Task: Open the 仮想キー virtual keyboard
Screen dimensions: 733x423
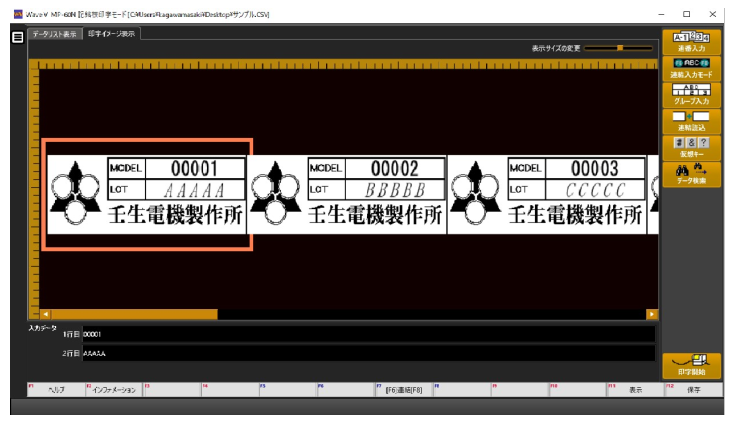Action: point(691,148)
